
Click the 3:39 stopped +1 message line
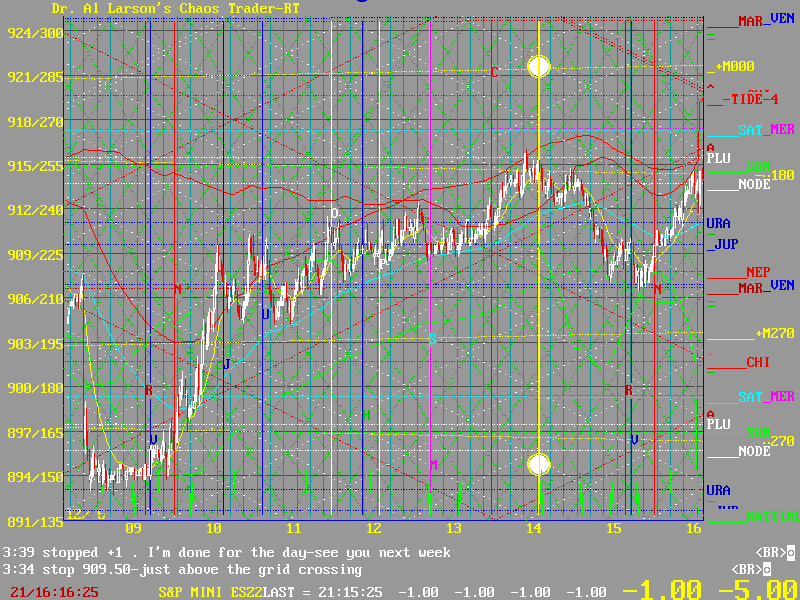point(227,552)
